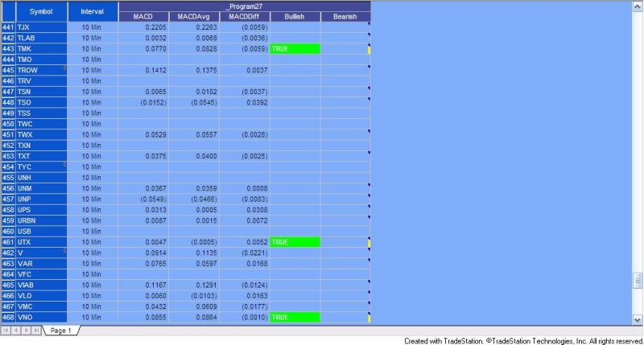Select the _Program27 group header

(245, 6)
